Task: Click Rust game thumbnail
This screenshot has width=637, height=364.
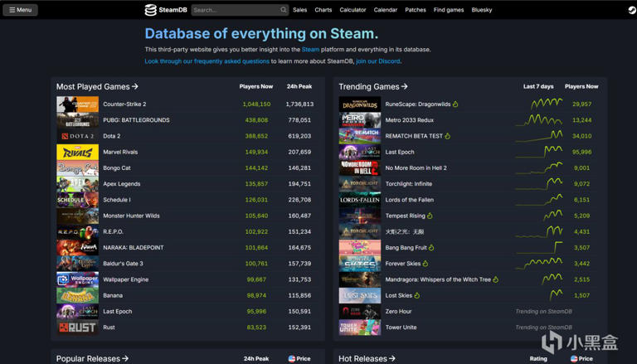Action: pyautogui.click(x=78, y=328)
